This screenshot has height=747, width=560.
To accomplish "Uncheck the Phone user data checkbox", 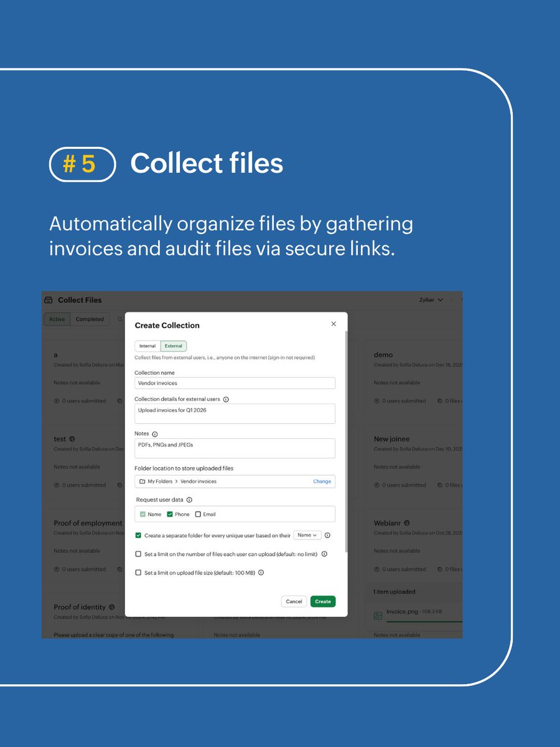I will 170,514.
